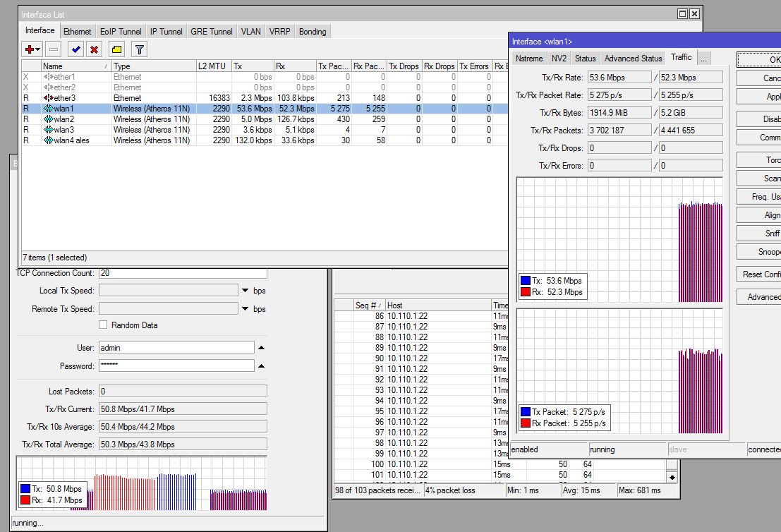Click the 4% packet loss status text
The height and width of the screenshot is (532, 781).
(x=450, y=490)
